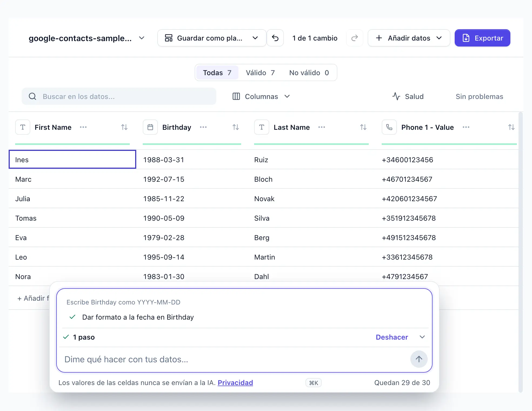The width and height of the screenshot is (532, 411).
Task: Open Guardar como plantilla dropdown
Action: pyautogui.click(x=212, y=38)
